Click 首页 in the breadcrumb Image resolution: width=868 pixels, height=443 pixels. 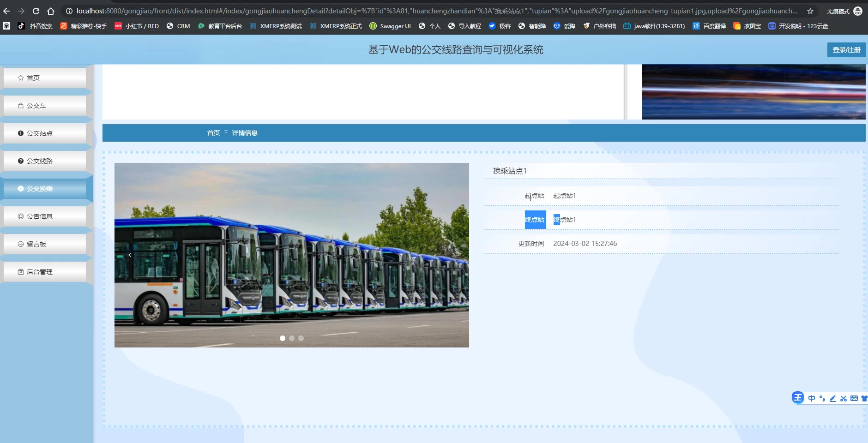(213, 133)
